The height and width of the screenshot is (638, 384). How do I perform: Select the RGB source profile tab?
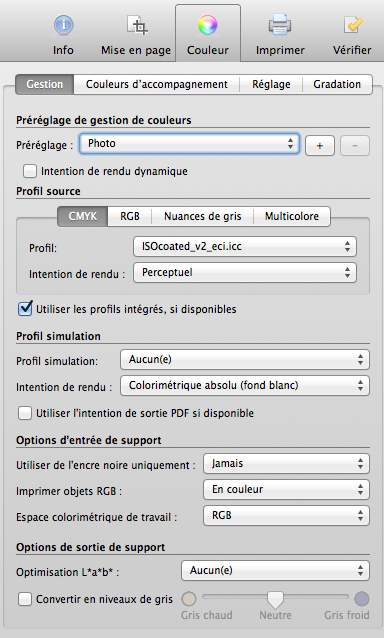(130, 216)
